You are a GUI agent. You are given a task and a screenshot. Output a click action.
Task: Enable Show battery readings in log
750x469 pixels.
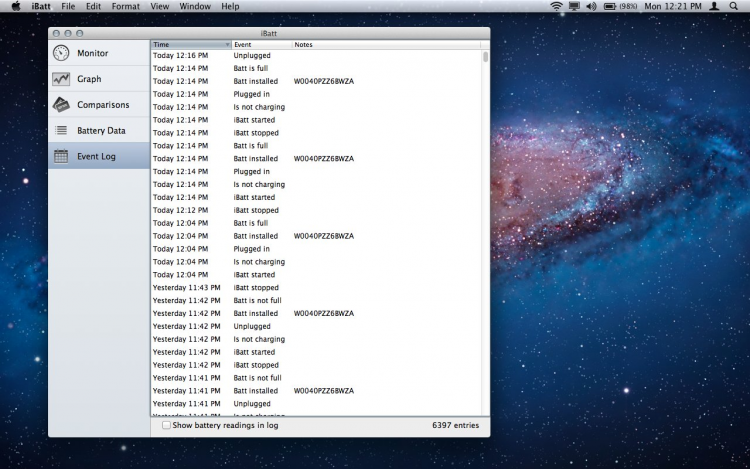pyautogui.click(x=166, y=425)
